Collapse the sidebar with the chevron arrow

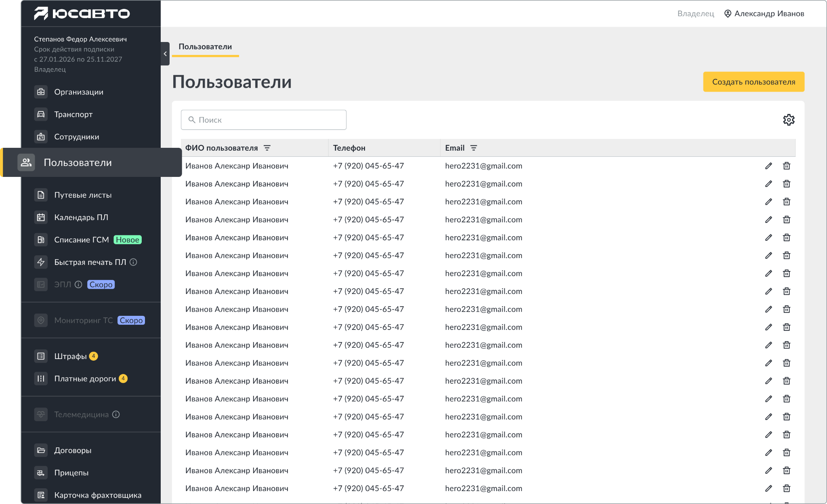point(165,54)
